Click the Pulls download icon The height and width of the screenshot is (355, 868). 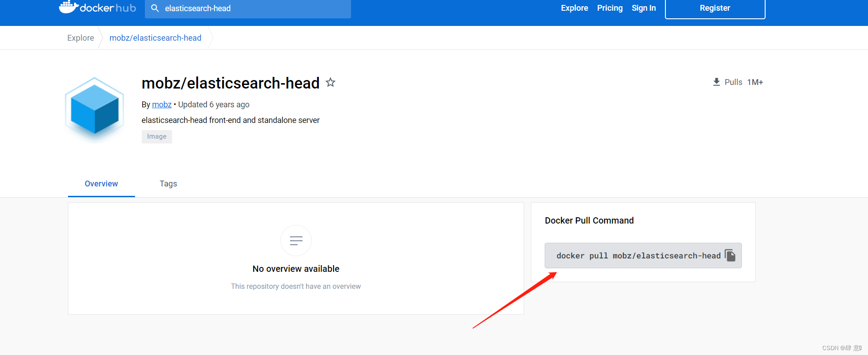tap(716, 82)
